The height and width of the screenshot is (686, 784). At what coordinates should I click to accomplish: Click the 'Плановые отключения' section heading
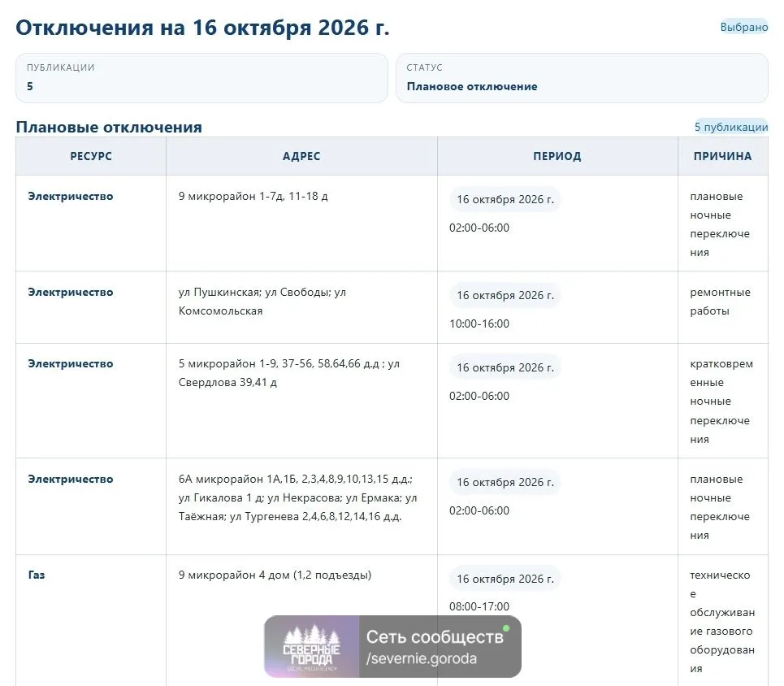[109, 127]
